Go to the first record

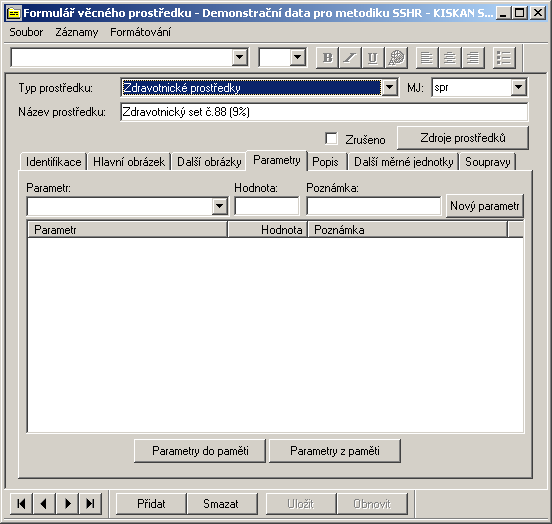(21, 504)
